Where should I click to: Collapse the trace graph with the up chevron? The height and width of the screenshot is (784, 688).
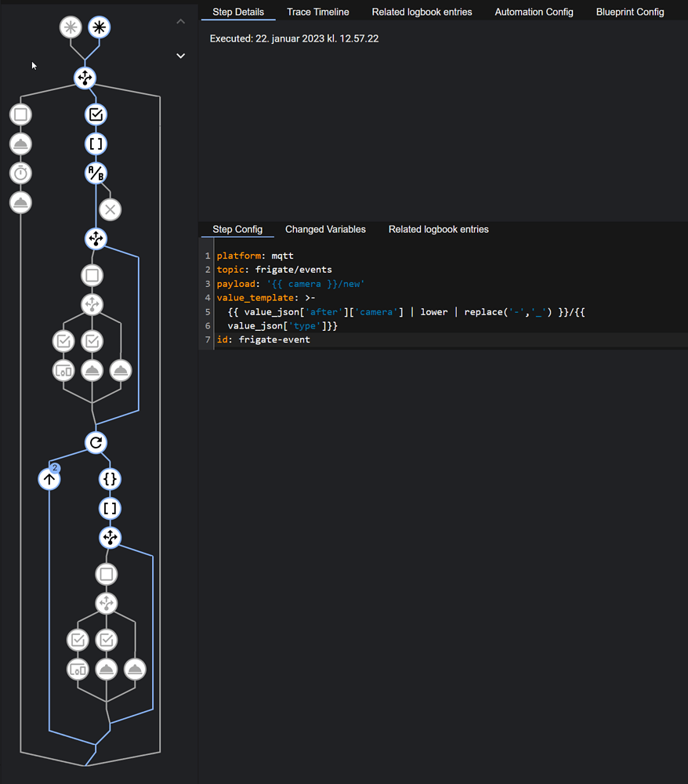click(x=180, y=21)
